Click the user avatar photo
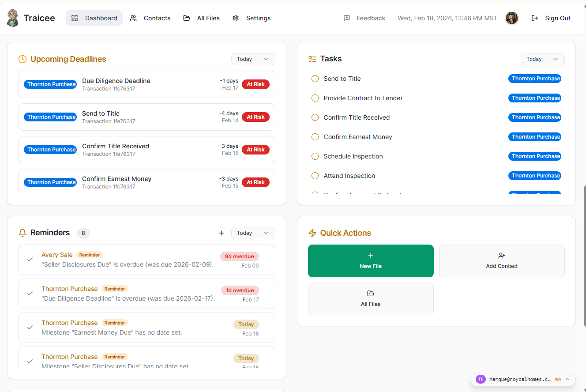The image size is (586, 392). [x=512, y=18]
